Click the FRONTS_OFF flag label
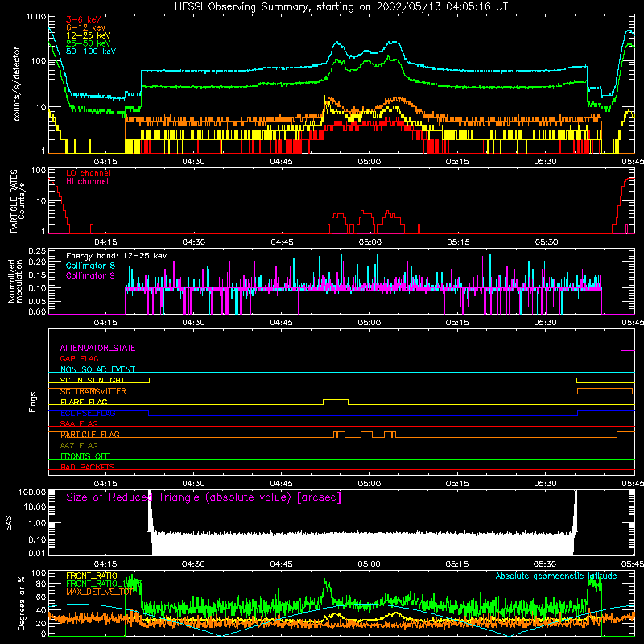 click(85, 456)
